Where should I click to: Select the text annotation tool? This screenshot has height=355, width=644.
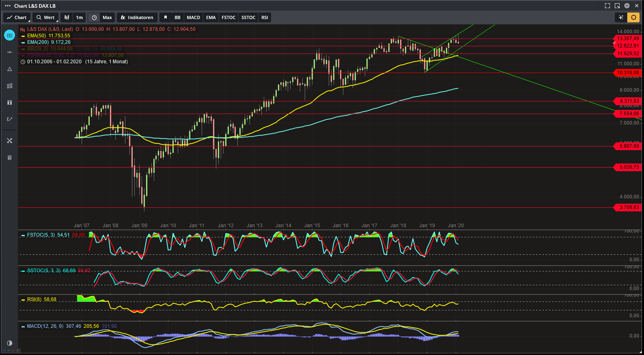[x=10, y=103]
